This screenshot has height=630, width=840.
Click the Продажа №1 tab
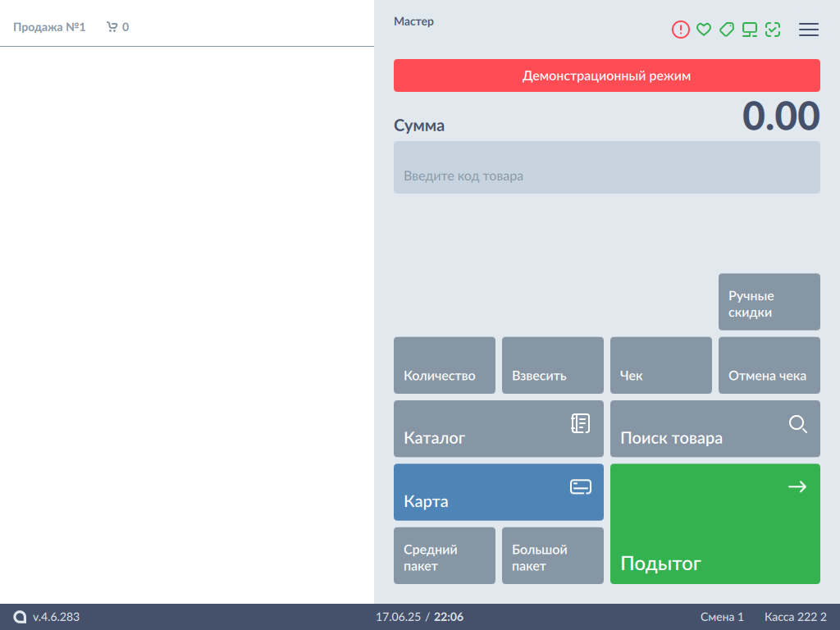click(49, 27)
